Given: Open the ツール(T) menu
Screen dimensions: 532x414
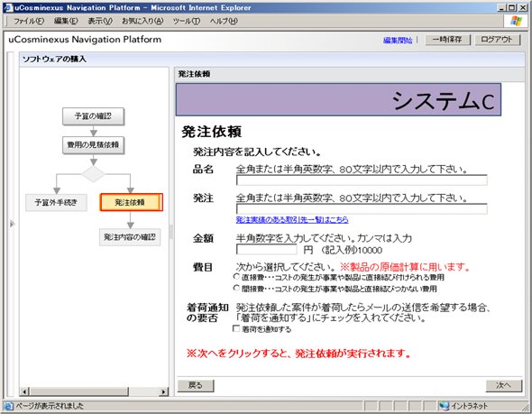Looking at the screenshot, I should pyautogui.click(x=187, y=21).
